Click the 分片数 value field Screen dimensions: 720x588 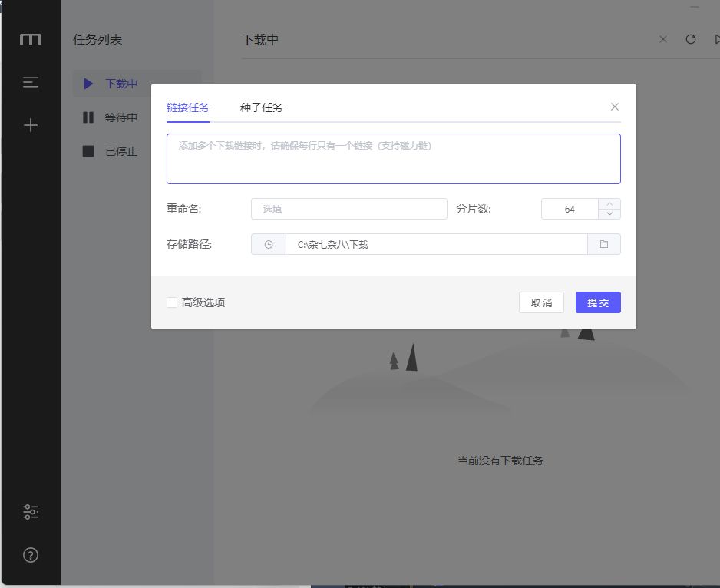[x=570, y=209]
